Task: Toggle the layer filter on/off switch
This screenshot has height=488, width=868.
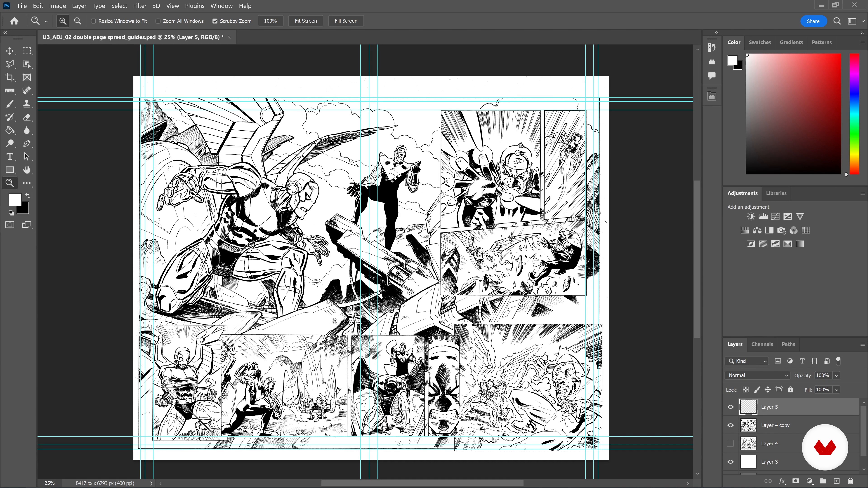Action: tap(838, 361)
